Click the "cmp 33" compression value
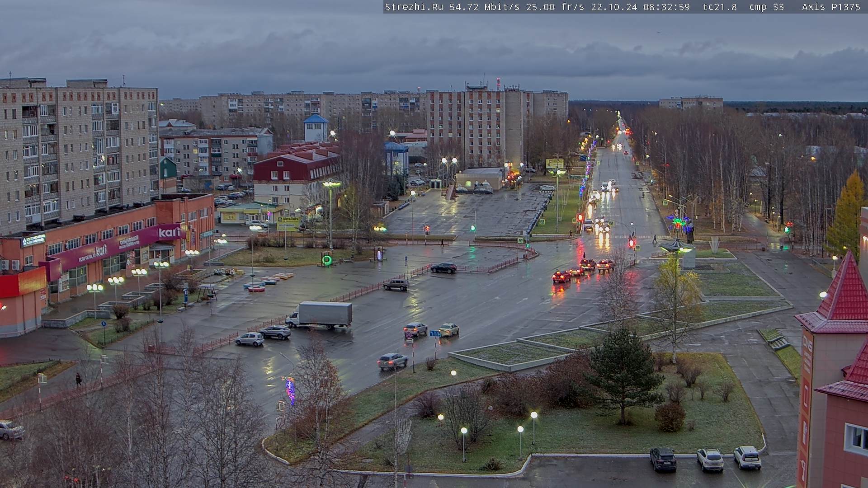The width and height of the screenshot is (868, 488). coord(766,7)
